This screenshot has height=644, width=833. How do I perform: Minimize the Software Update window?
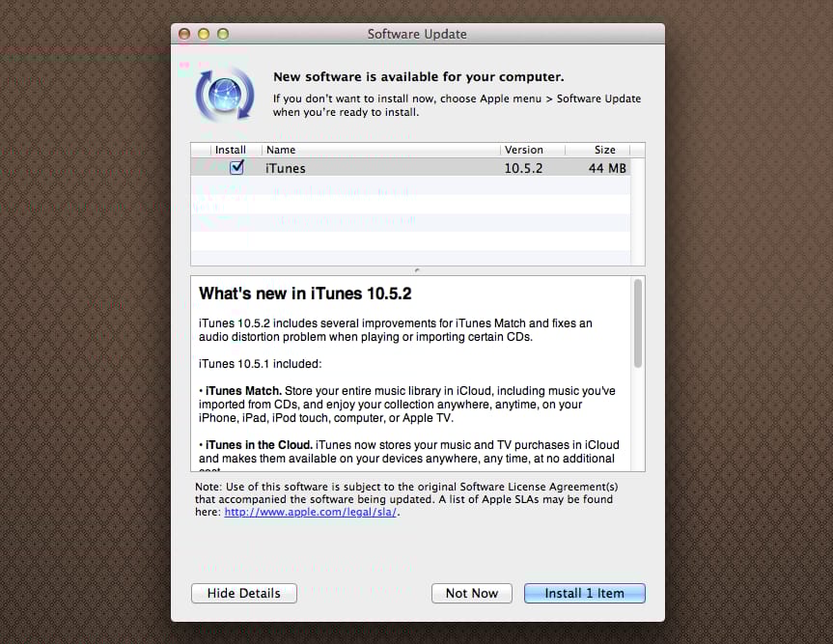[x=204, y=34]
